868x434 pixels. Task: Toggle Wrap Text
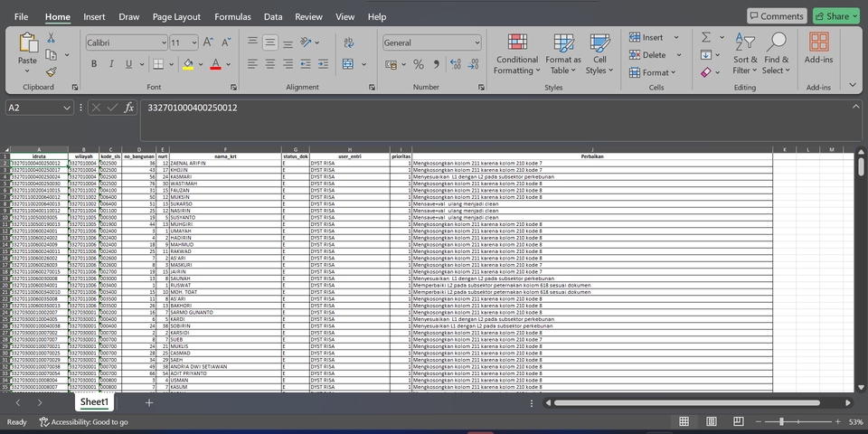349,42
